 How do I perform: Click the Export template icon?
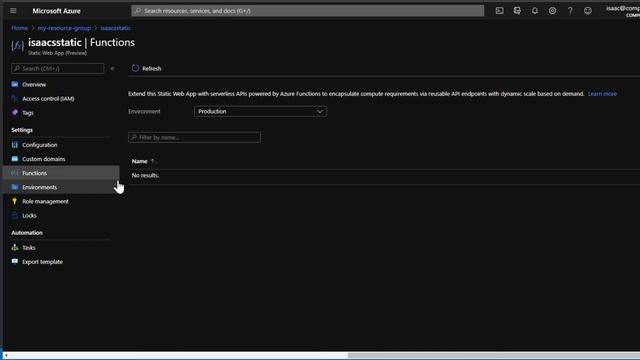click(x=15, y=262)
